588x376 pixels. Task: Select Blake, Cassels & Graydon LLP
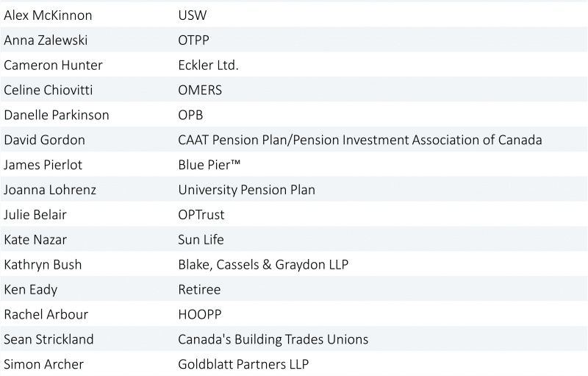262,264
